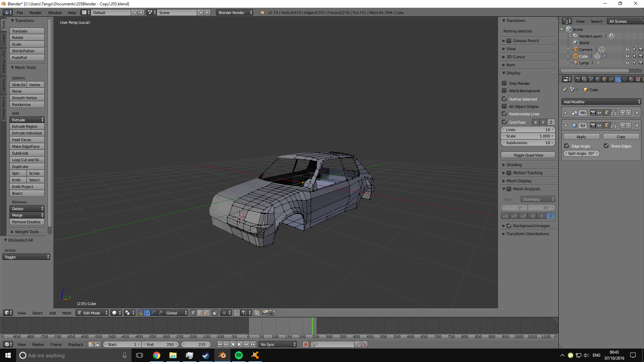
Task: Open the mesh Data properties tab
Action: point(625,79)
